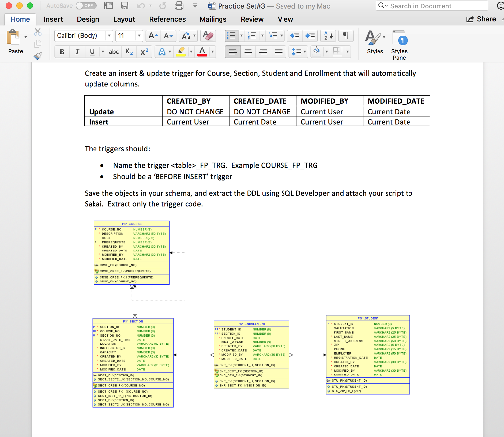The width and height of the screenshot is (504, 437).
Task: Select the Subscript icon
Action: (x=129, y=51)
